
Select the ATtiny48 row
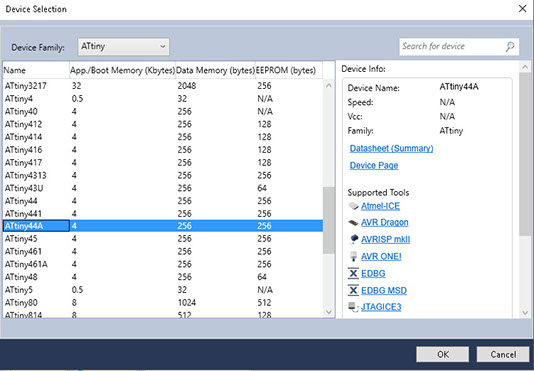pyautogui.click(x=163, y=277)
